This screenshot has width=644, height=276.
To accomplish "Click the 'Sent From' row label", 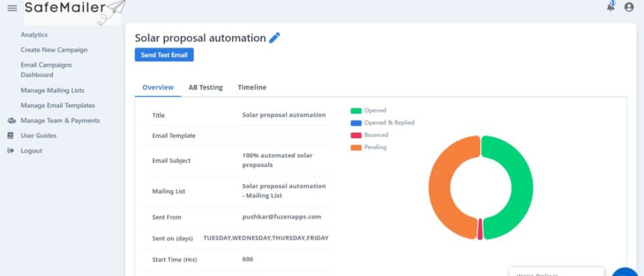I will (x=166, y=218).
